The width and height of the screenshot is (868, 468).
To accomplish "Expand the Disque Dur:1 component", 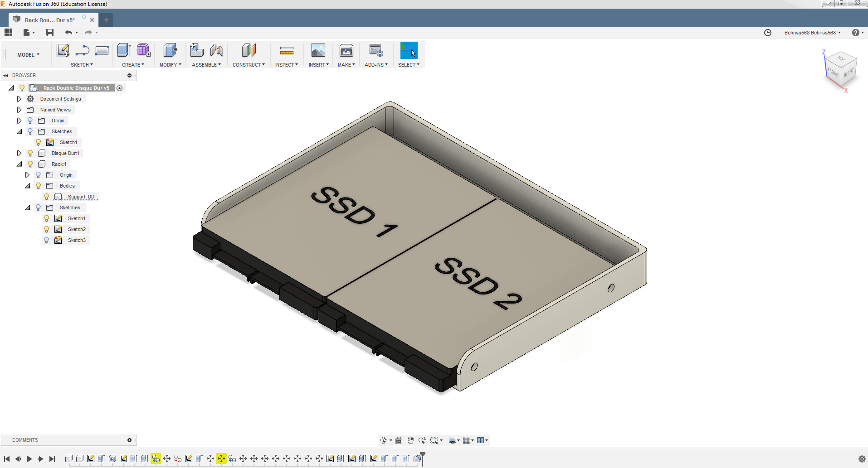I will 19,153.
